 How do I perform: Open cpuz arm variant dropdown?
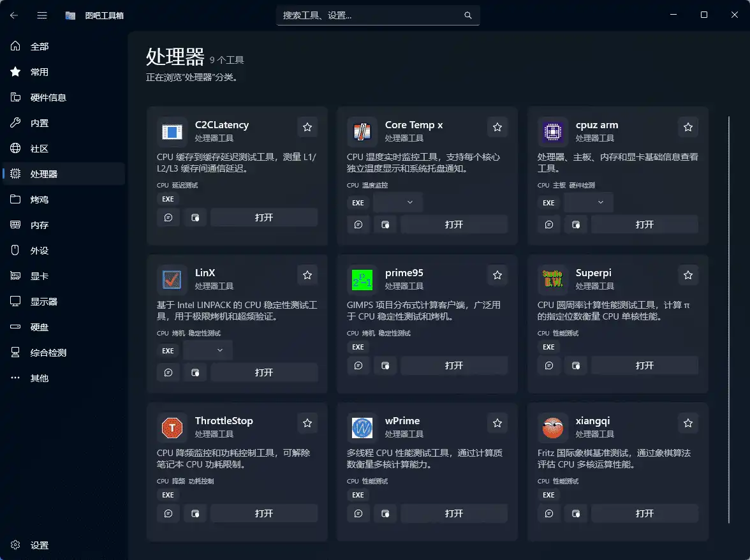tap(588, 202)
